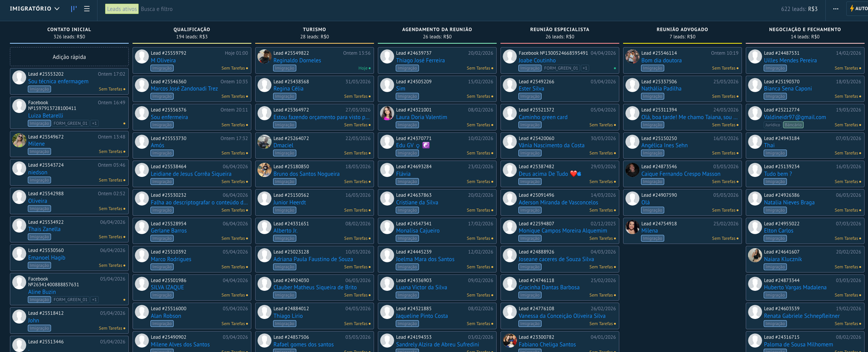Click the +1 tag on Luiza Betarelli card
Screen dimensions: 868x352
click(94, 124)
